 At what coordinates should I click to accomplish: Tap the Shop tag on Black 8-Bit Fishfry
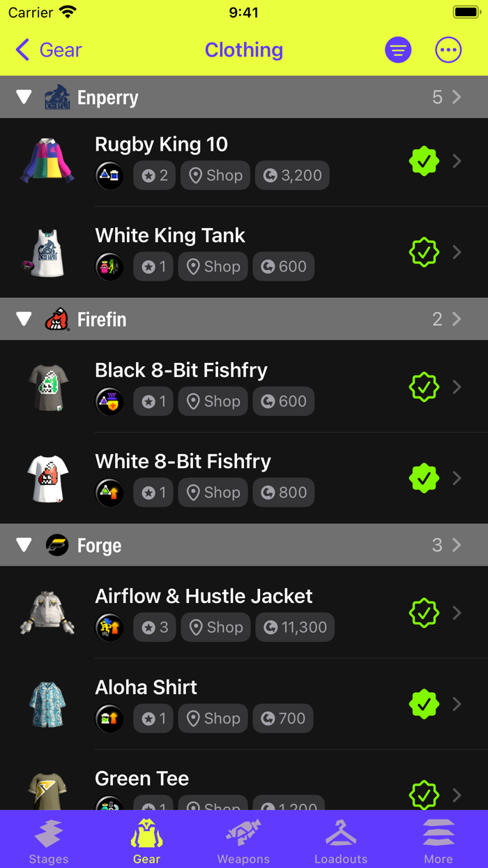coord(213,401)
